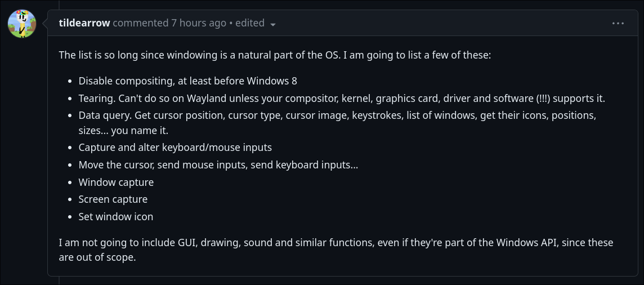Click the "are out of scope." line
This screenshot has height=285, width=644.
pyautogui.click(x=97, y=257)
